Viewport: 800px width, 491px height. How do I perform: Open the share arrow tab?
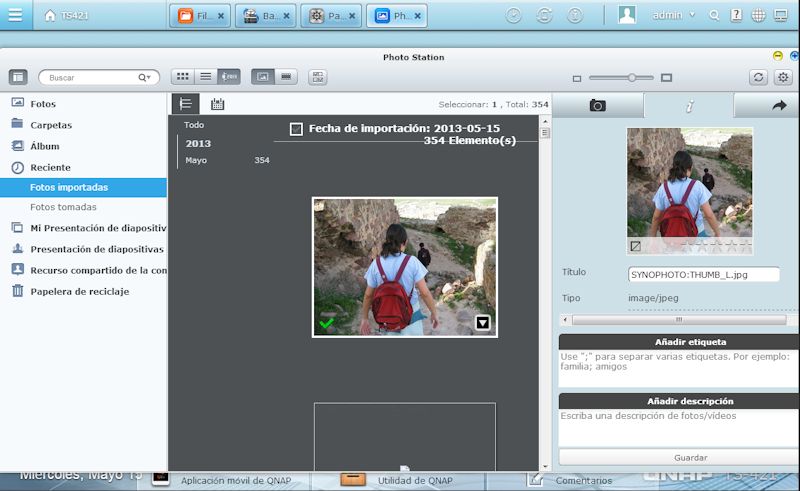[x=779, y=106]
